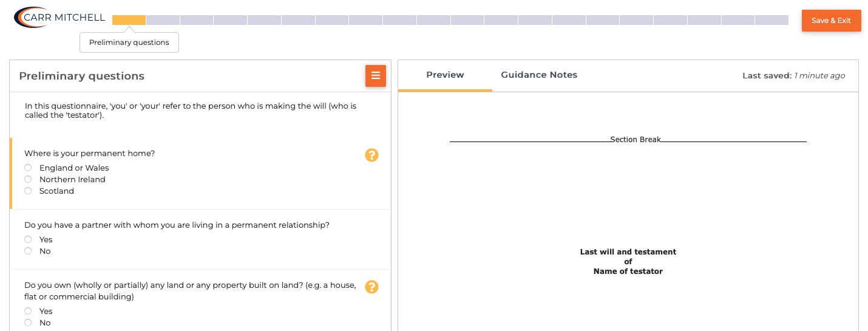Click the Carr Mitchell logo
Image resolution: width=868 pixels, height=331 pixels.
[x=59, y=18]
